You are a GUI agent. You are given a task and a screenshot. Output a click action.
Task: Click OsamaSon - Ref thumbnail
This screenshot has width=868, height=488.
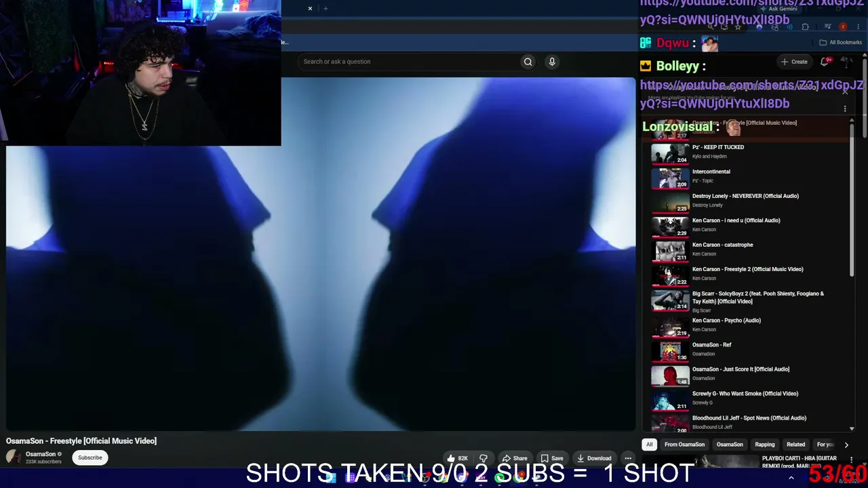click(670, 350)
